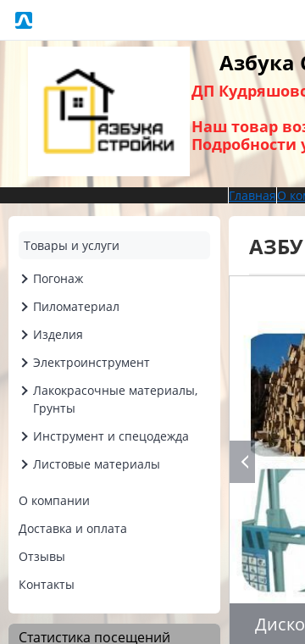This screenshot has height=644, width=305.
Task: Open Электроинструмент category
Action: pyautogui.click(x=91, y=363)
